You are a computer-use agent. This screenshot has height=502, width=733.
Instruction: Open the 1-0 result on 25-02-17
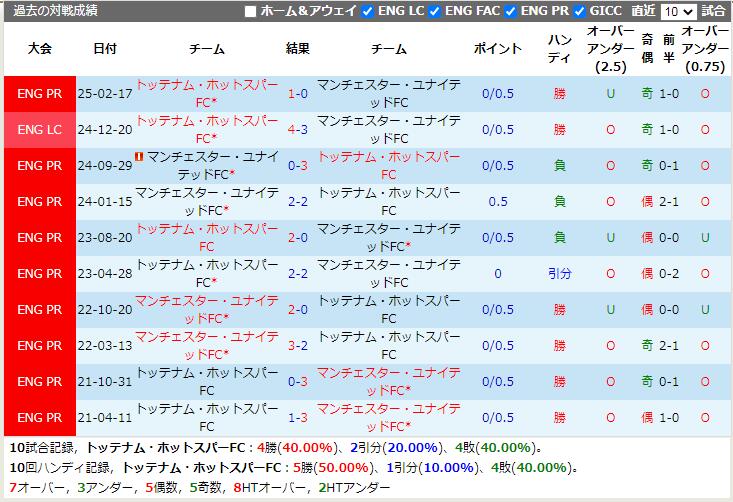298,94
